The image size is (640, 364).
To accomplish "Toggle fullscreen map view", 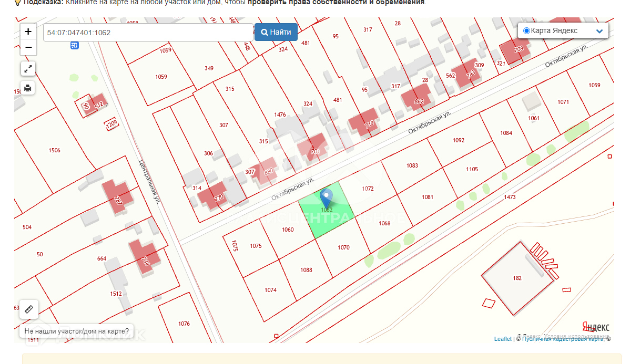I will click(x=28, y=68).
